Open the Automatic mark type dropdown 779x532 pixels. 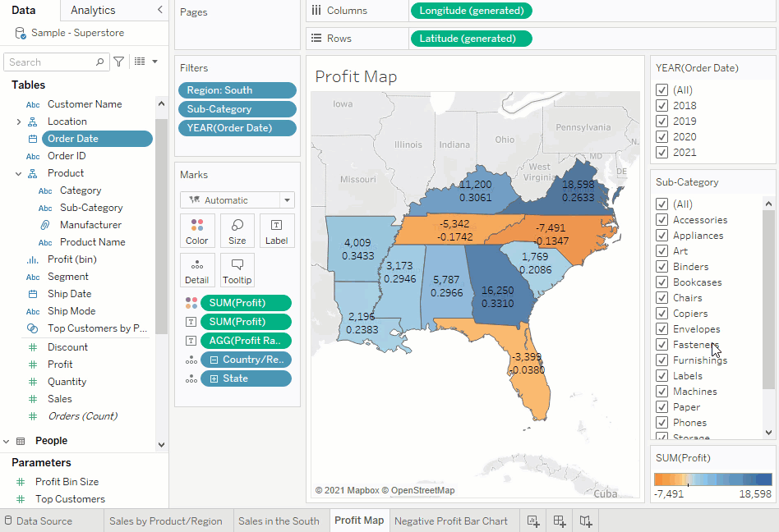tap(237, 200)
